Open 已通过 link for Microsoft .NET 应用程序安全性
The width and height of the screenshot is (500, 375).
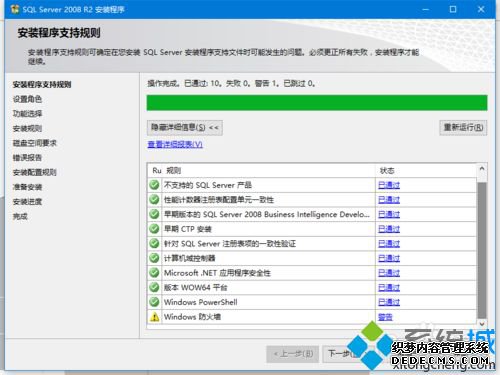pos(389,273)
